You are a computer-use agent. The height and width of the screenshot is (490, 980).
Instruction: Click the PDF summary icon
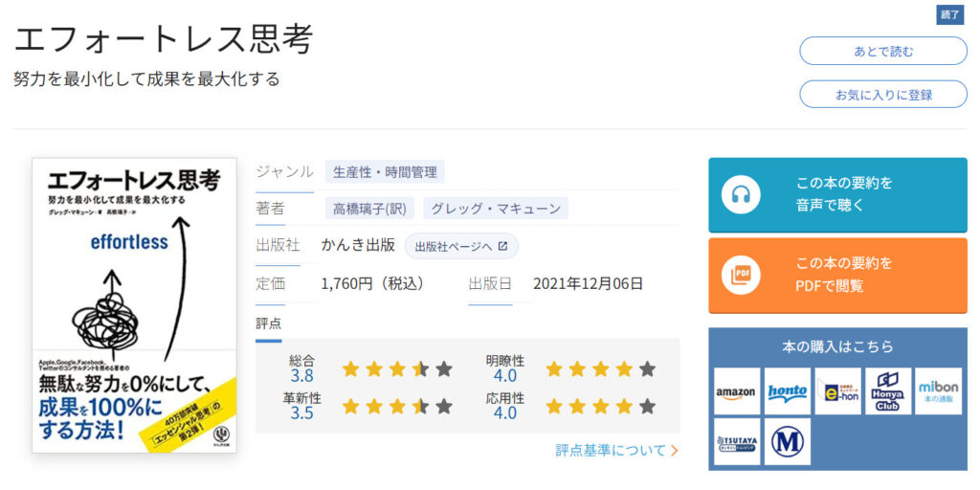740,276
